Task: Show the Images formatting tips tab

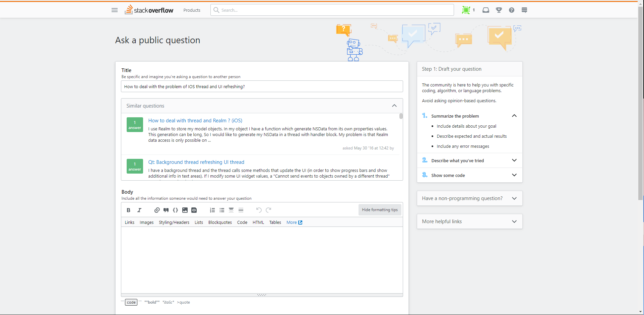Action: coord(147,222)
